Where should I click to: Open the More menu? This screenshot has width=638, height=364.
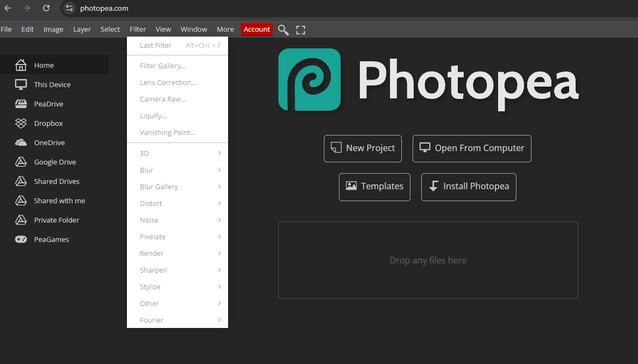point(225,29)
